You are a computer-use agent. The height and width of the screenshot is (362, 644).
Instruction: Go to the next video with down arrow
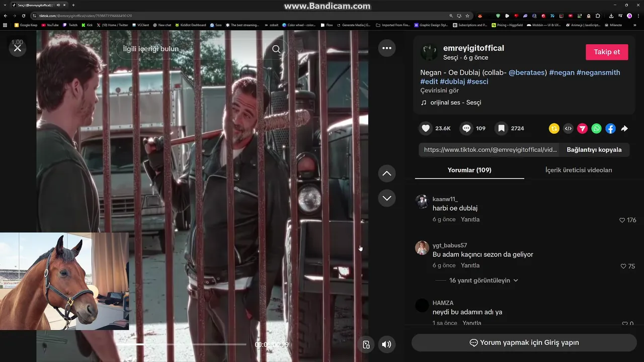(387, 198)
